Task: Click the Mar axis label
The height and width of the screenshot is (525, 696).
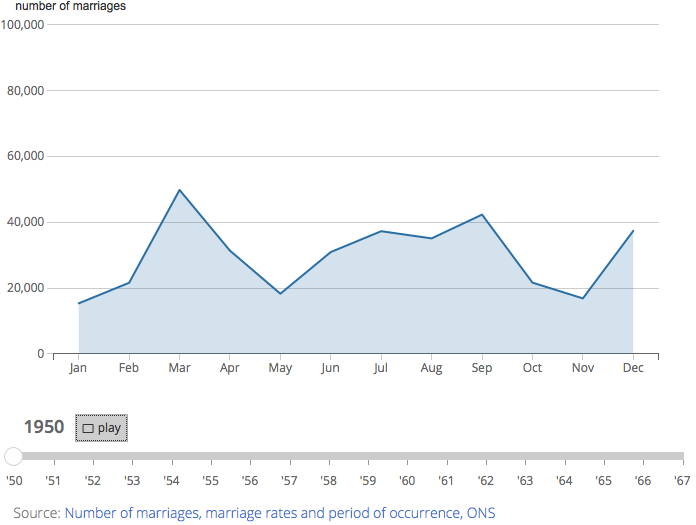Action: (179, 368)
